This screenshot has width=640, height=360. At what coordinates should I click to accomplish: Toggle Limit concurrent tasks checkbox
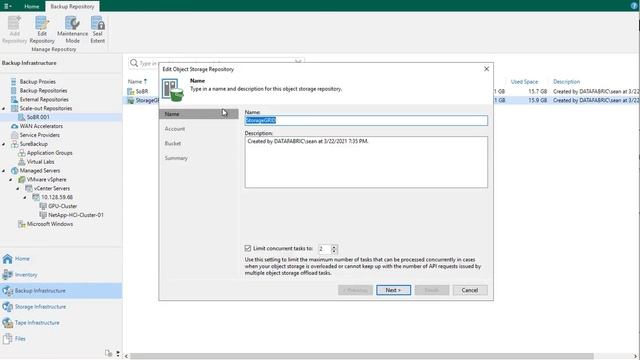click(248, 248)
